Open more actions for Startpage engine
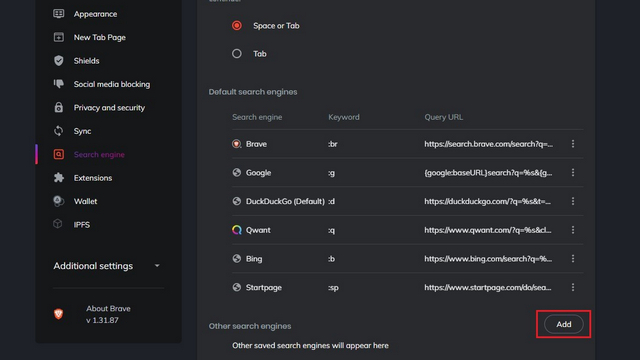 pyautogui.click(x=573, y=287)
